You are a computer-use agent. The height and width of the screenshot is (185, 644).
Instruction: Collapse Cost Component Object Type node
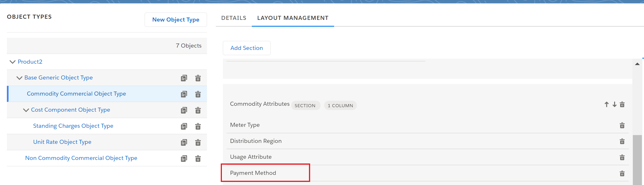coord(26,110)
